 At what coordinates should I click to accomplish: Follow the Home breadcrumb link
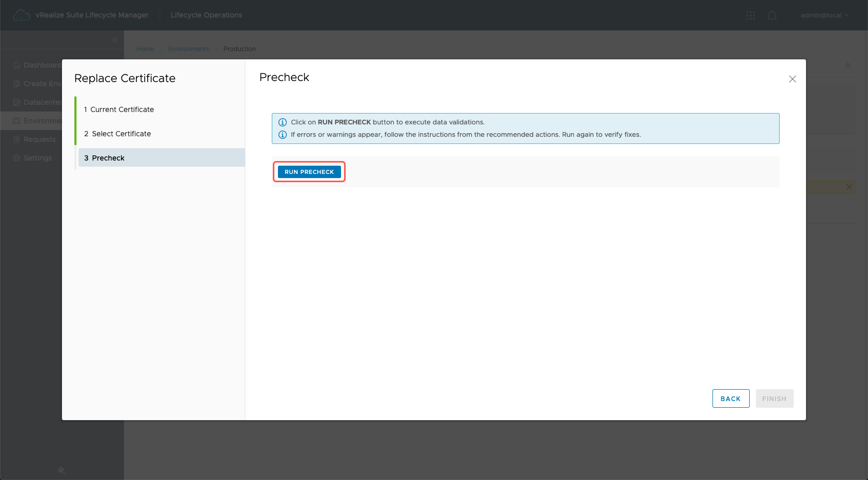(145, 49)
